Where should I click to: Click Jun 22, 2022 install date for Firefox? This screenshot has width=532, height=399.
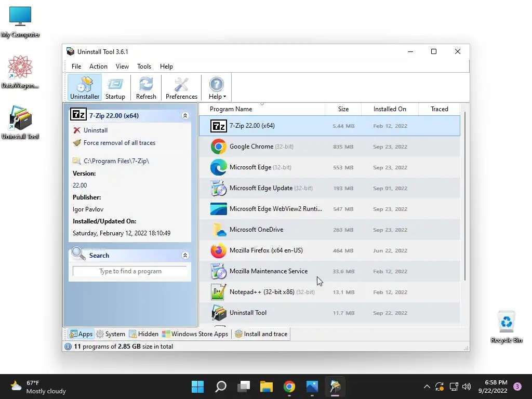pyautogui.click(x=390, y=251)
